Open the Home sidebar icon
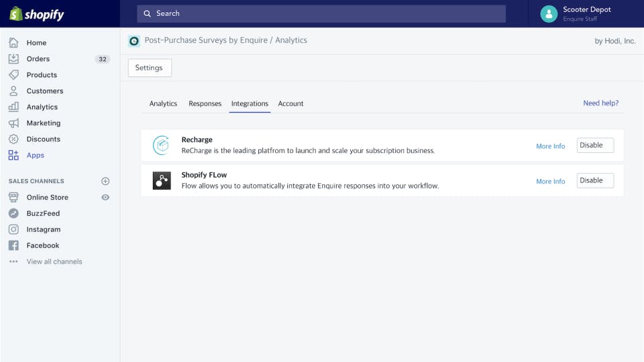This screenshot has height=362, width=644. pyautogui.click(x=13, y=43)
